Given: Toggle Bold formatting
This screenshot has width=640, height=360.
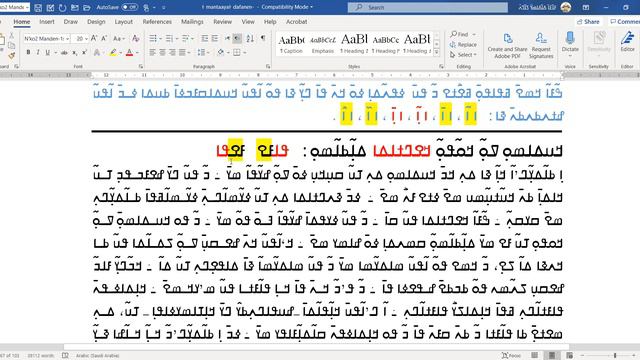Looking at the screenshot, I should pos(28,52).
